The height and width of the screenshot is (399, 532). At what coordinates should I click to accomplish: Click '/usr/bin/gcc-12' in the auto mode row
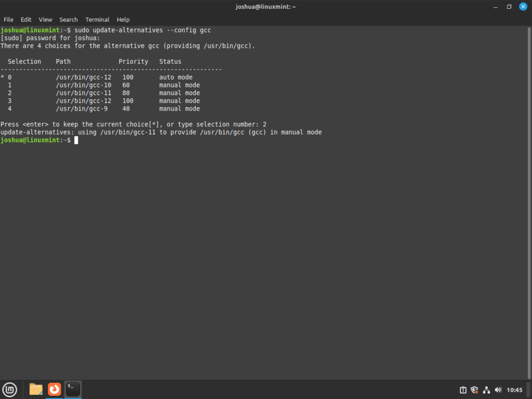[x=84, y=77]
